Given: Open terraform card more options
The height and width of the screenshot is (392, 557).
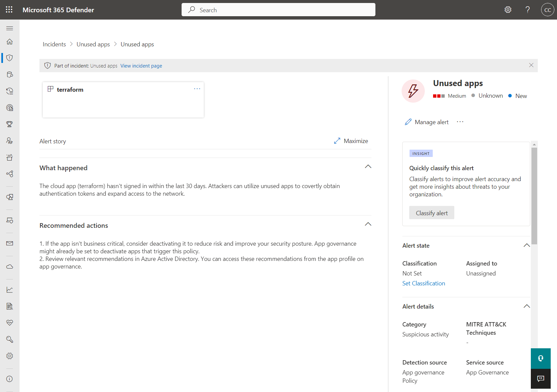Looking at the screenshot, I should [x=197, y=89].
